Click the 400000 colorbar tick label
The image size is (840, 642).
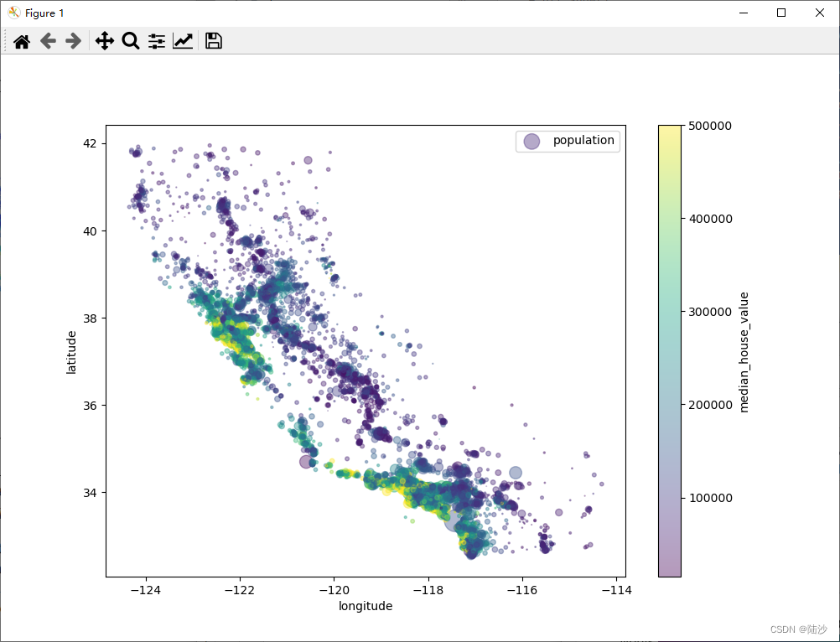(710, 219)
